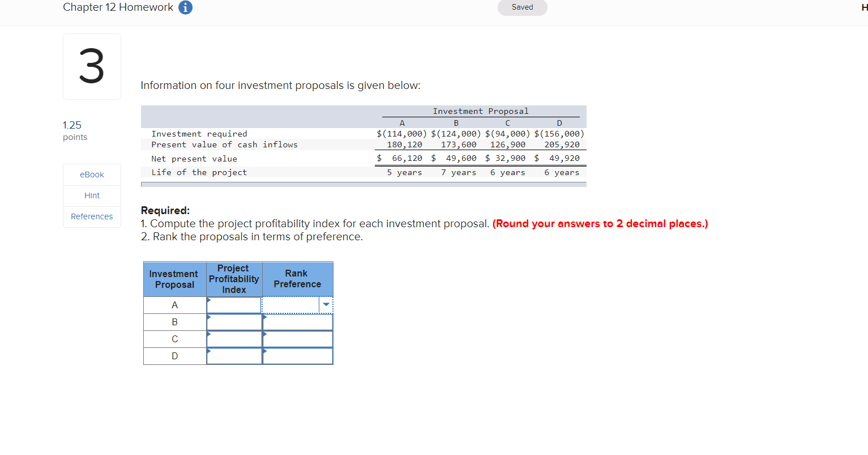
Task: Click the Saved status button
Action: coord(522,7)
